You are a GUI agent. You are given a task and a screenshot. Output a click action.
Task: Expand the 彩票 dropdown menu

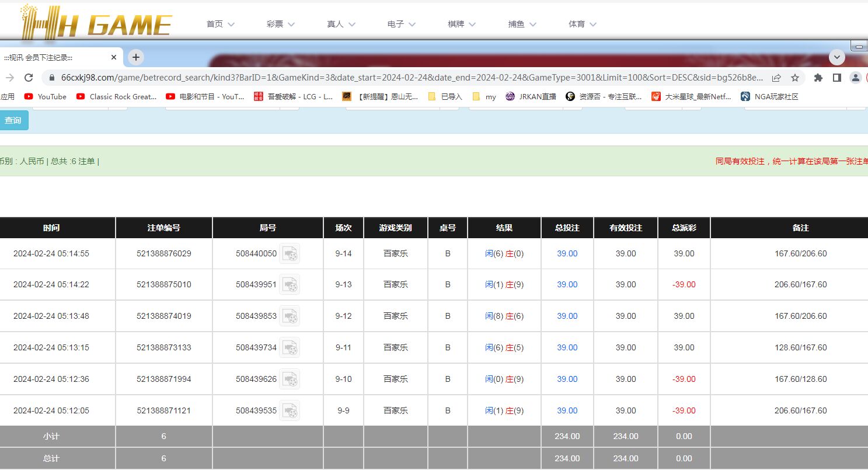[x=281, y=24]
